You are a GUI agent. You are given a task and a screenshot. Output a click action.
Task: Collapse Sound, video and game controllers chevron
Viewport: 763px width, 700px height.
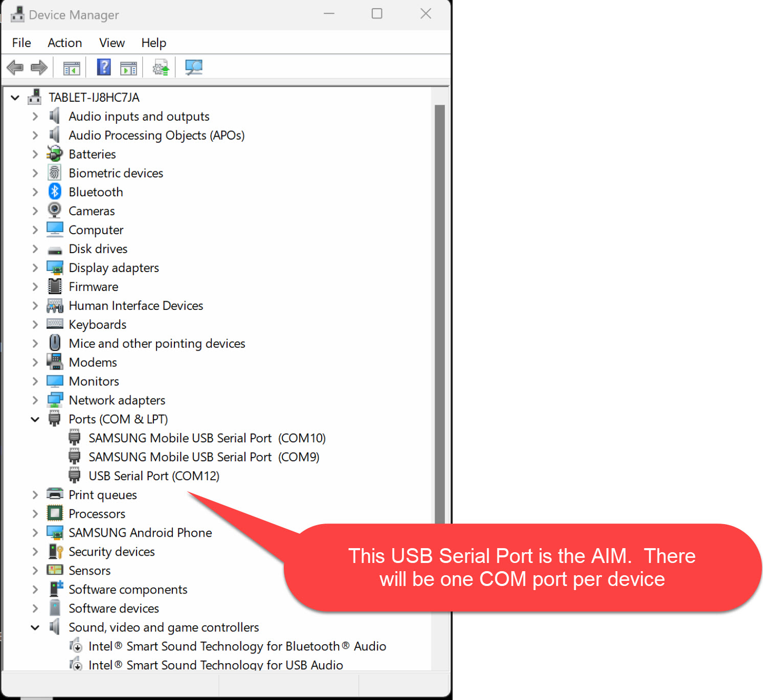(35, 627)
